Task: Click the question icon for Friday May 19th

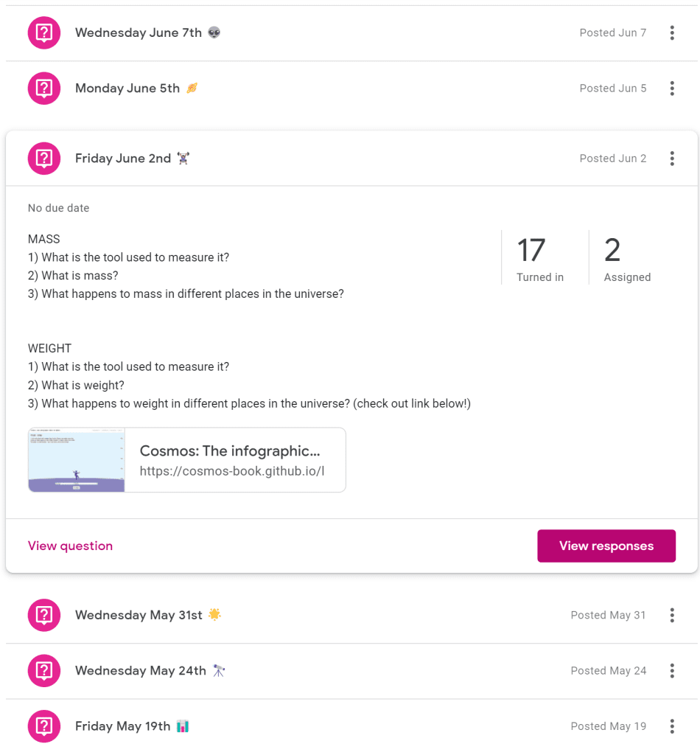Action: 43,726
